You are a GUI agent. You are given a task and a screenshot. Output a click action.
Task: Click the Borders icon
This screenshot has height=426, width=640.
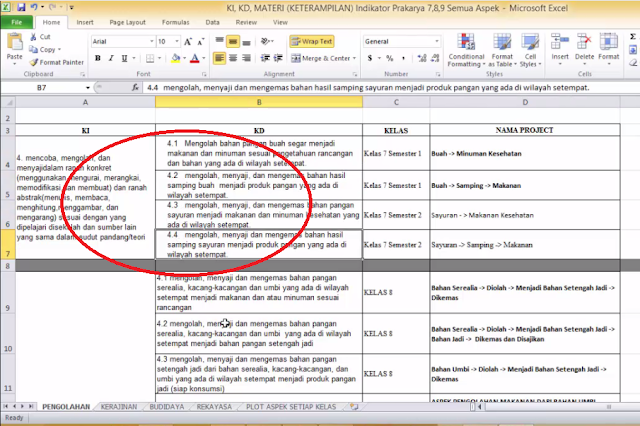(x=150, y=58)
